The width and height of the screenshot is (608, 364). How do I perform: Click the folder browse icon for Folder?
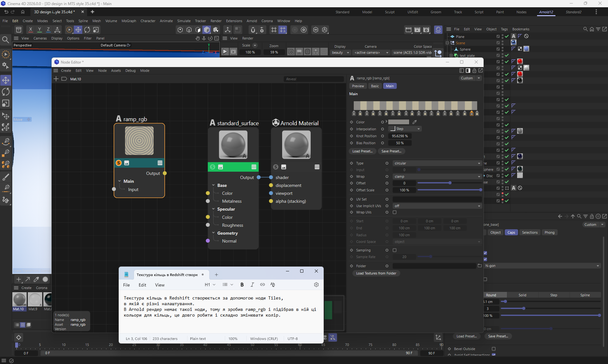pos(479,266)
